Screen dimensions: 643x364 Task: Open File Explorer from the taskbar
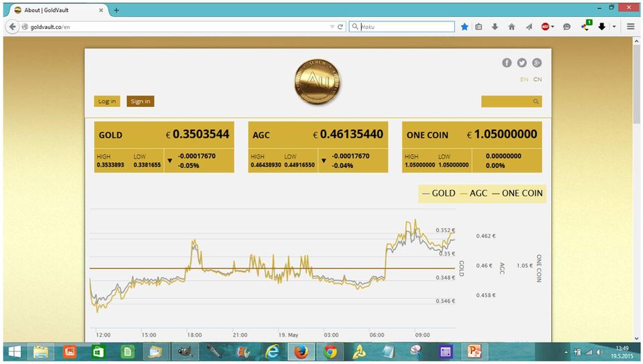(41, 352)
